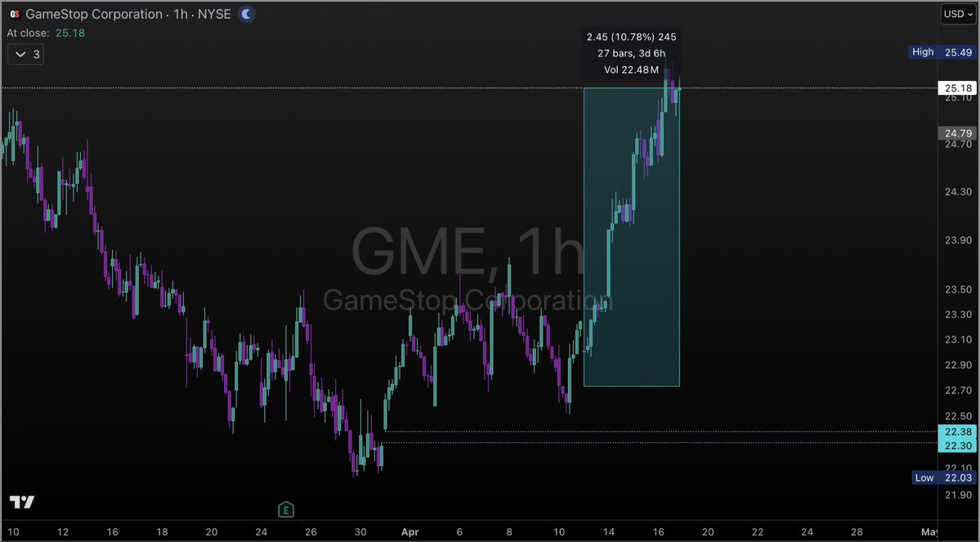The height and width of the screenshot is (542, 980).
Task: Click the 23.90 price axis label
Action: pyautogui.click(x=958, y=240)
